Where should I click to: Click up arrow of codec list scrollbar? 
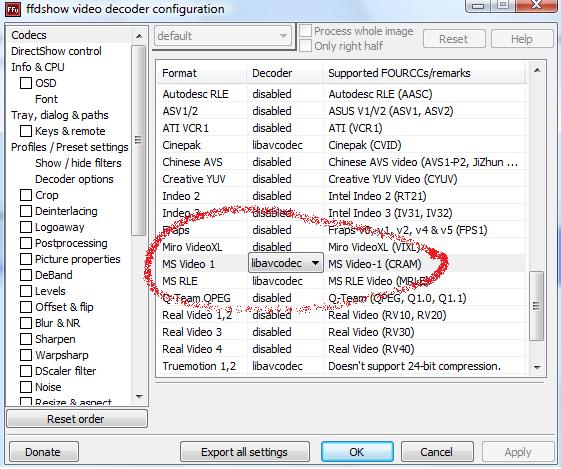point(537,70)
